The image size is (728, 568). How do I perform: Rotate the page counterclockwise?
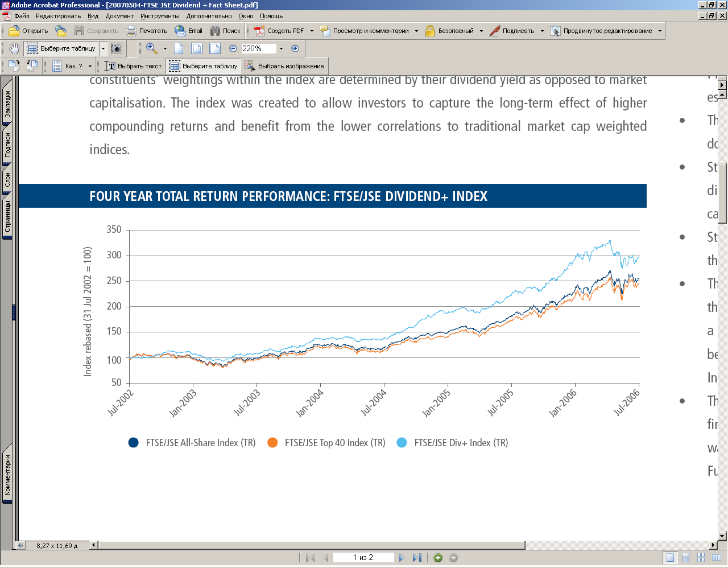coord(32,66)
